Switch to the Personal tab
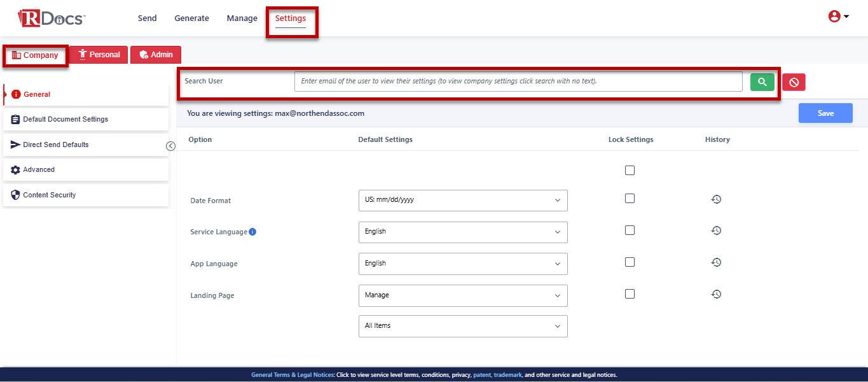This screenshot has height=382, width=868. coord(99,55)
